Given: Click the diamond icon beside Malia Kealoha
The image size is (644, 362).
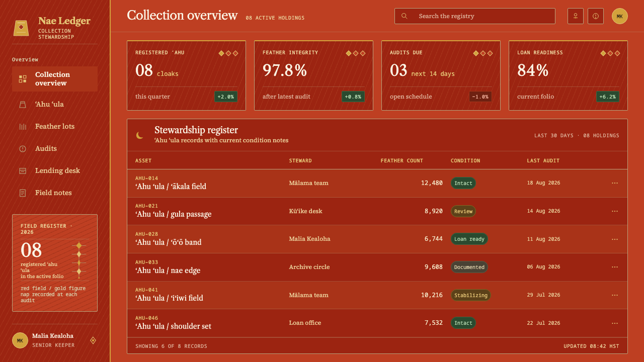Looking at the screenshot, I should coord(93,340).
